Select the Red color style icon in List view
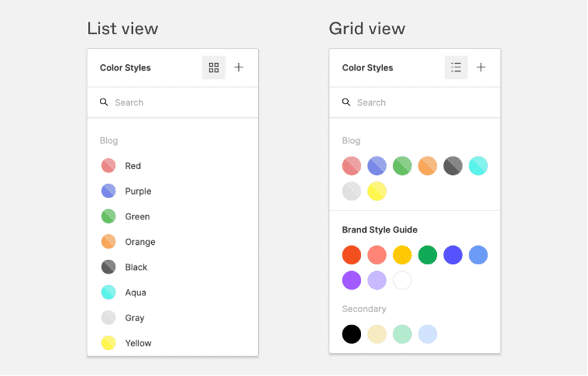The height and width of the screenshot is (376, 588). click(x=108, y=166)
